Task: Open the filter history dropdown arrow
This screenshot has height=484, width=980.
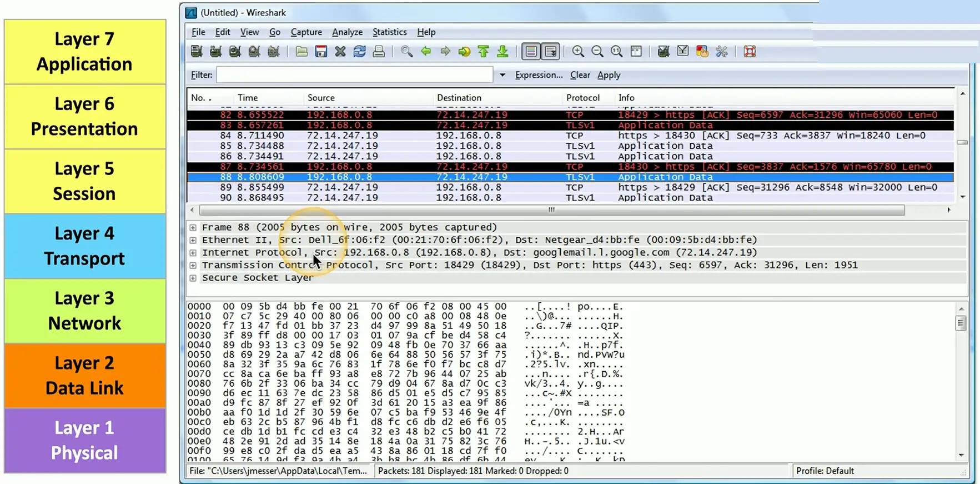Action: [x=502, y=75]
